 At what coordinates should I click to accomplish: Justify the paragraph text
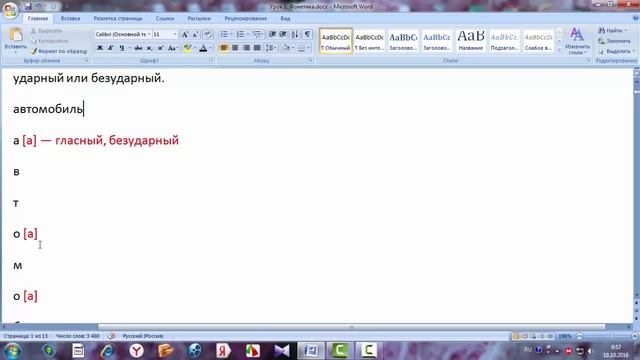pos(257,48)
